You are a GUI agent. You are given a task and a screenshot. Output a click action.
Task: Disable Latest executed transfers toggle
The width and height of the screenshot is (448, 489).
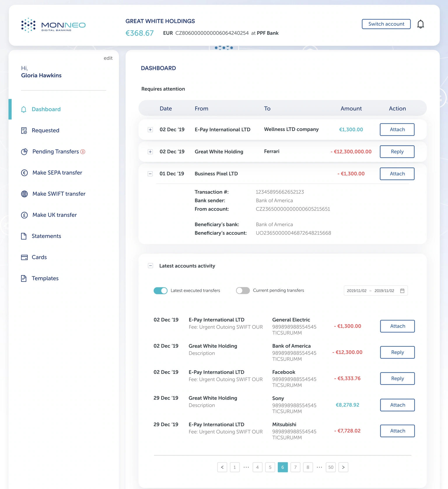[160, 291]
